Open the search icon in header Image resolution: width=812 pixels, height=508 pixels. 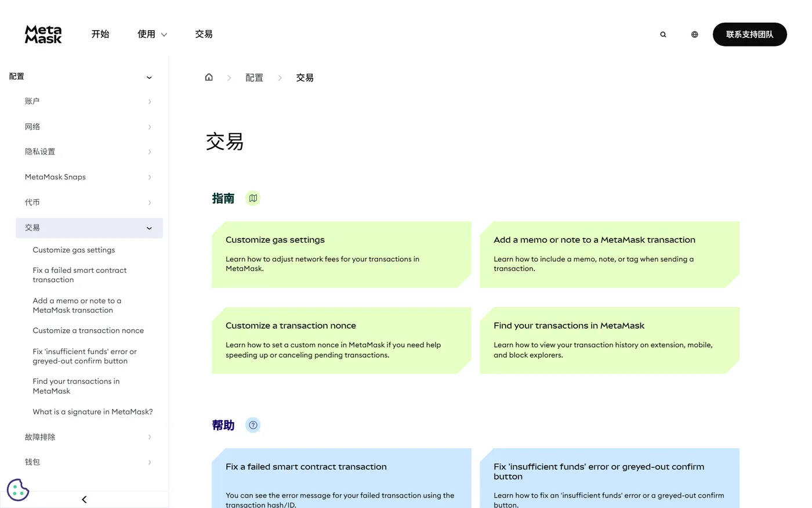[663, 35]
